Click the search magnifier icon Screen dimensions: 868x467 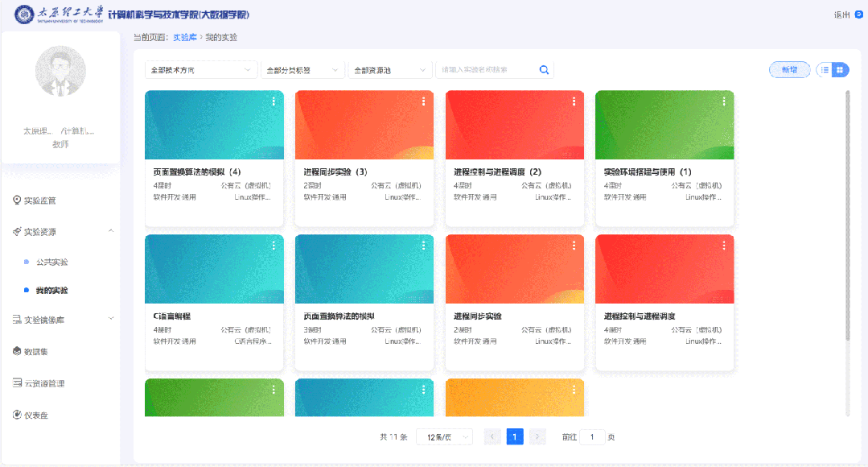544,70
